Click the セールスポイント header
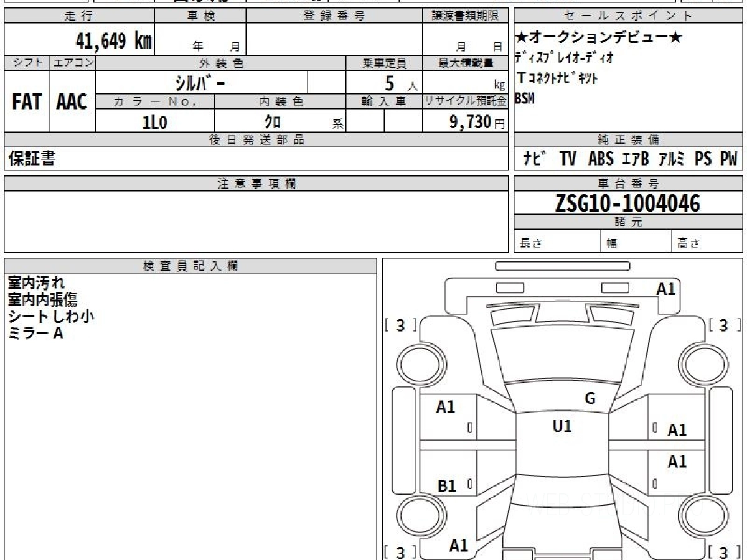Image resolution: width=747 pixels, height=560 pixels. [x=628, y=16]
